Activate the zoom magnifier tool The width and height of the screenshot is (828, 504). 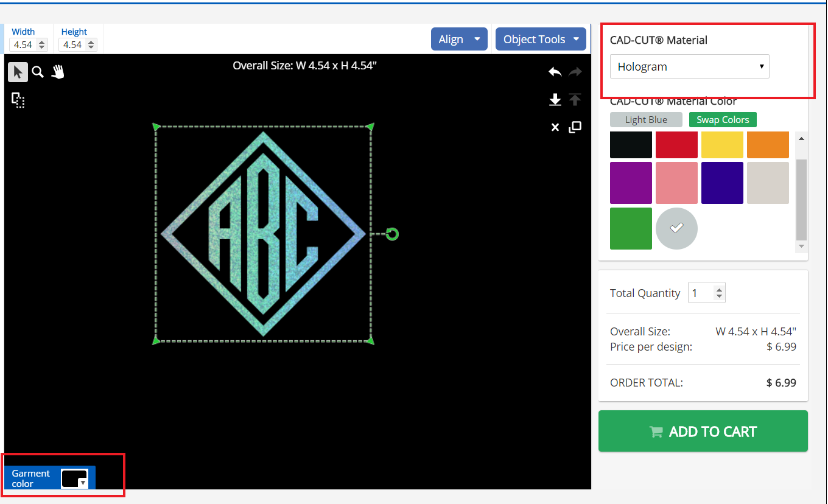(x=38, y=72)
